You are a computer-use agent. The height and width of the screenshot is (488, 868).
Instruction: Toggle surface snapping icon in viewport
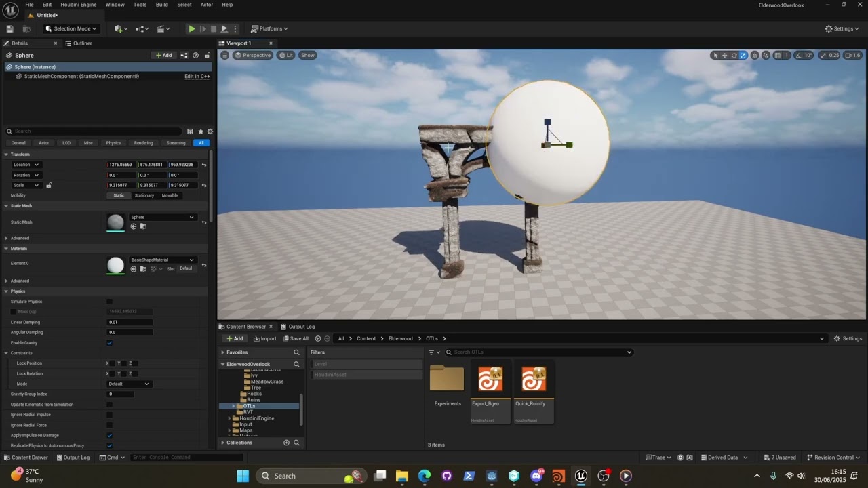[766, 55]
